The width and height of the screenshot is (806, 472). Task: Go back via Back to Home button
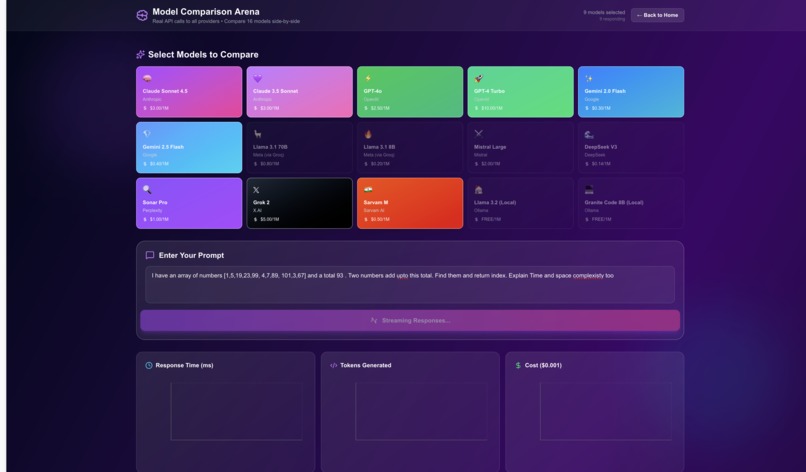coord(657,15)
